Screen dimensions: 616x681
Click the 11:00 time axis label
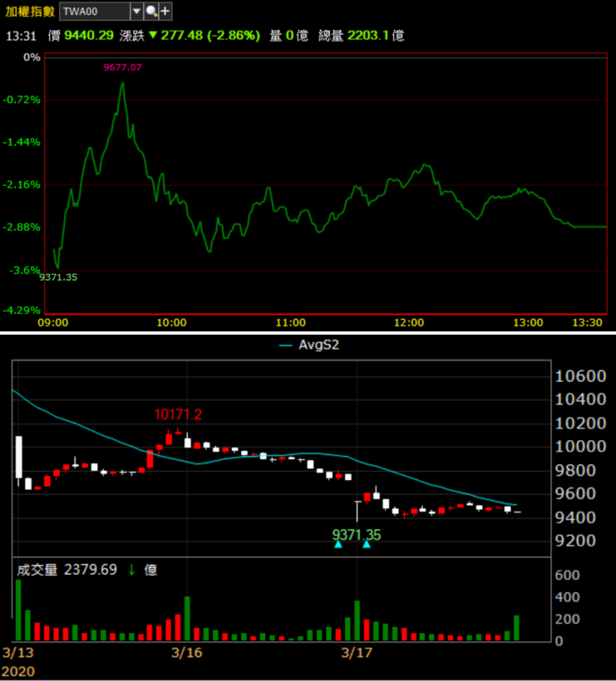click(x=291, y=323)
